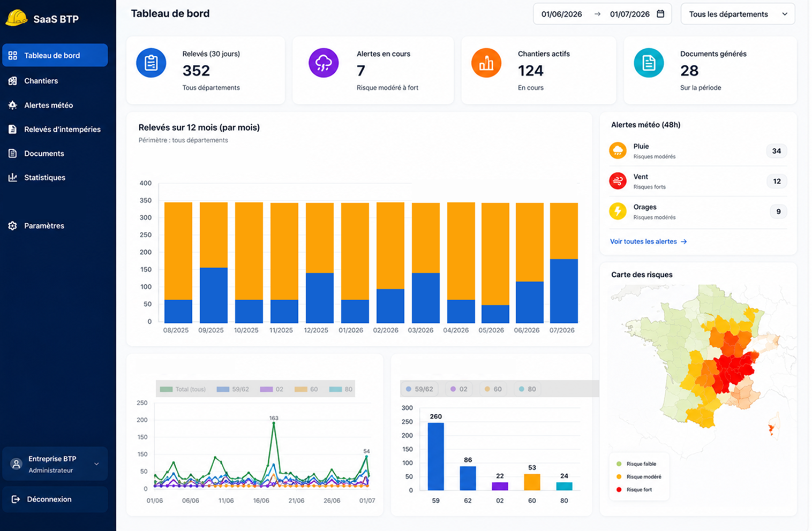Click the blue clipboard icon for Relevés
Screen dimensions: 812x531
151,63
